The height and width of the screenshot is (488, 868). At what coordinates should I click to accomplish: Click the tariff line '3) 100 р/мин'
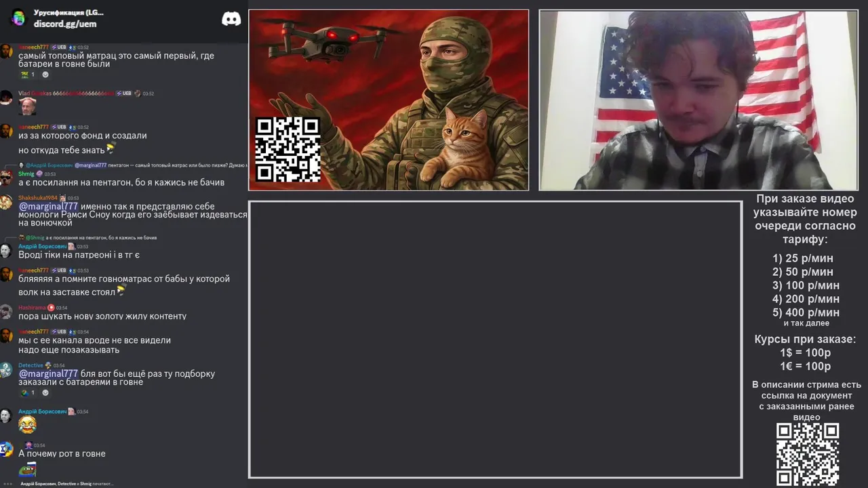(806, 285)
